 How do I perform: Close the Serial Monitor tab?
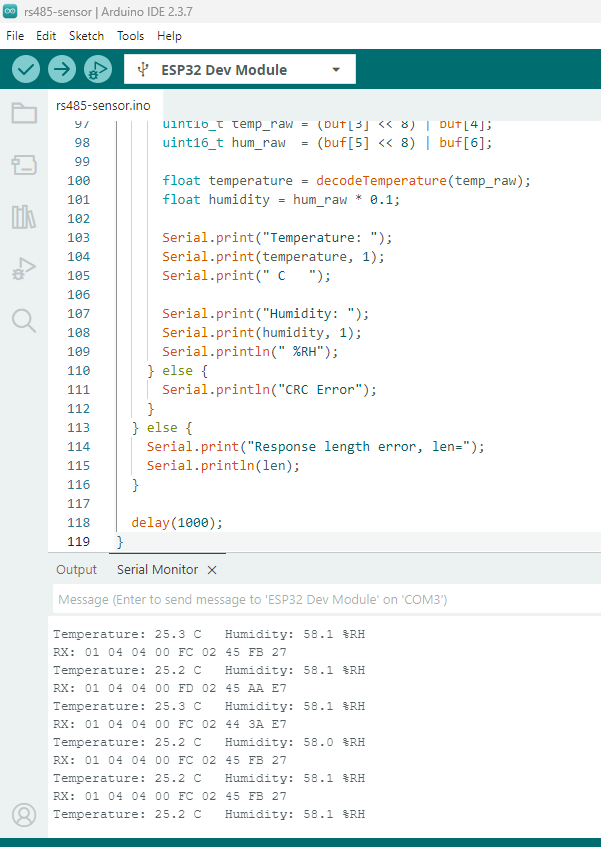coord(212,569)
